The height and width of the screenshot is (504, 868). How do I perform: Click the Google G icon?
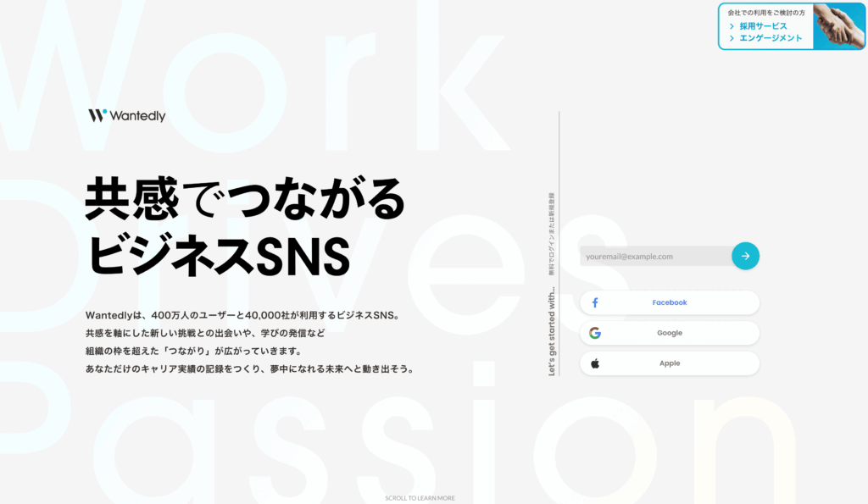click(595, 333)
